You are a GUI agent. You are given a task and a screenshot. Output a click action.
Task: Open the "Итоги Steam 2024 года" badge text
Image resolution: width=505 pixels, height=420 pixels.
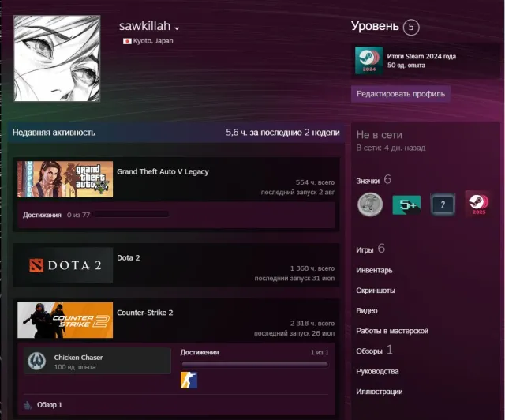421,56
